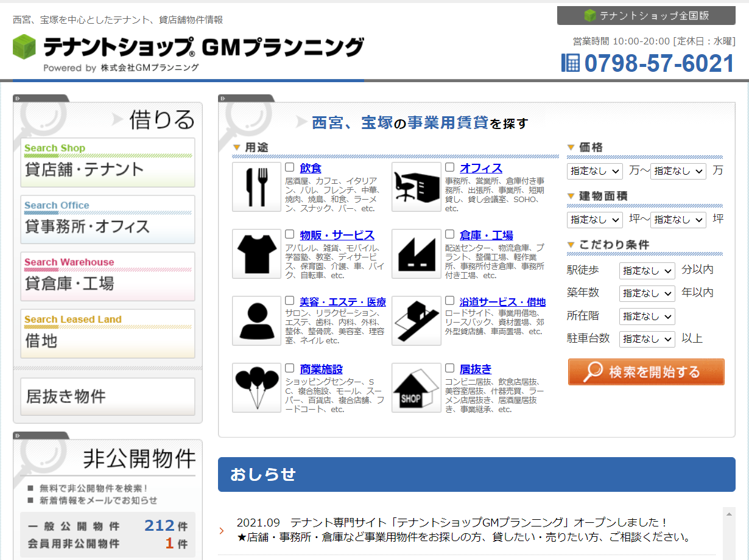Click the green cube in テナントショップ全国版 button
749x560 pixels.
coord(589,16)
